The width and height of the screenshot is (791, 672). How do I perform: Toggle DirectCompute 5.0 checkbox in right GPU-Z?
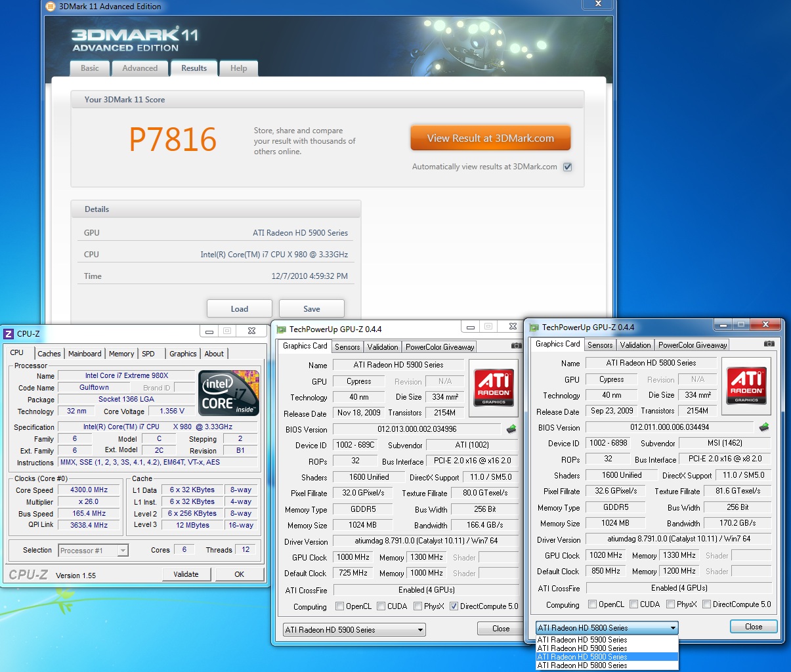coord(706,604)
